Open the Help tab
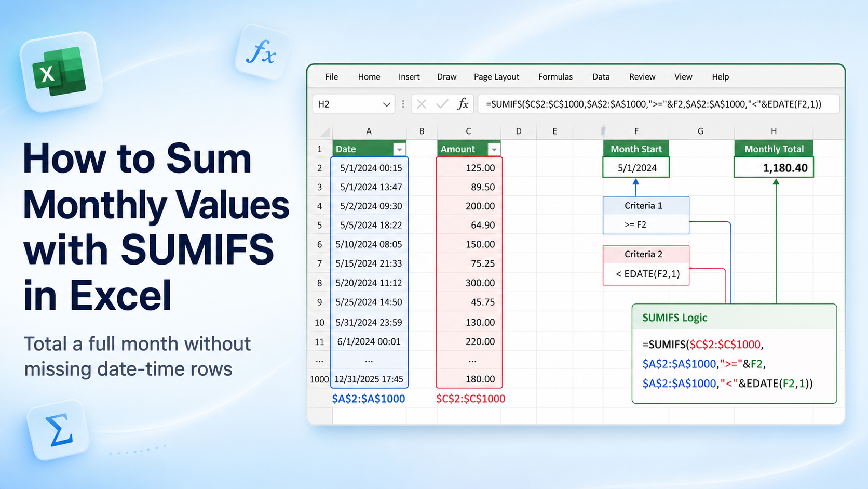 pos(721,76)
